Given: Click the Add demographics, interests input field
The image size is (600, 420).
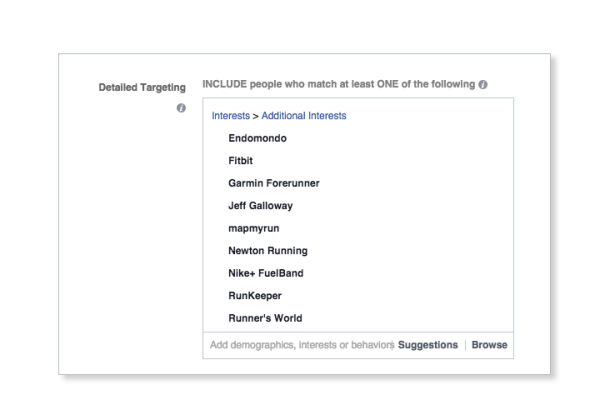Looking at the screenshot, I should (302, 345).
